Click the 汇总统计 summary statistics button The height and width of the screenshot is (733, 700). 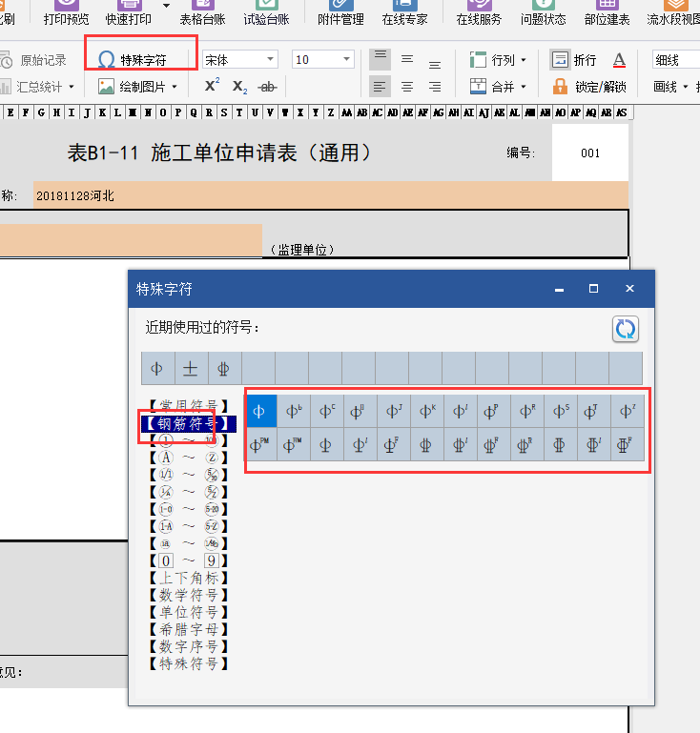pos(38,87)
